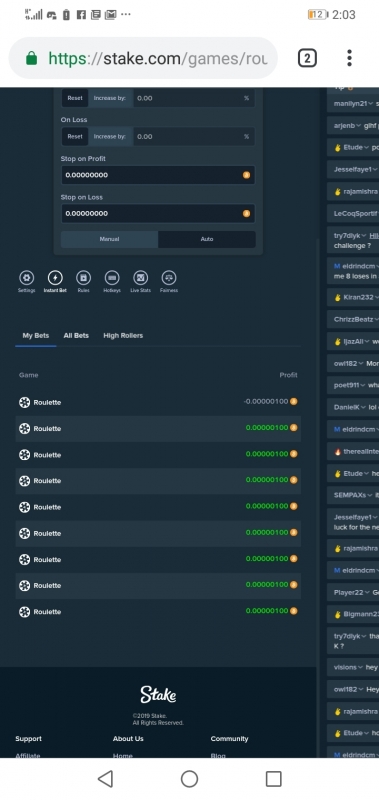Viewport: 379px width, 800px height.
Task: Switch betting mode to Manual
Action: point(109,239)
